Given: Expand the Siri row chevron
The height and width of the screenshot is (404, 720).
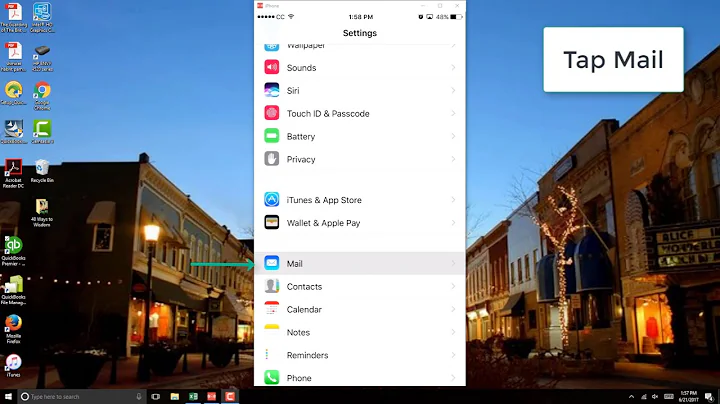Looking at the screenshot, I should [453, 90].
